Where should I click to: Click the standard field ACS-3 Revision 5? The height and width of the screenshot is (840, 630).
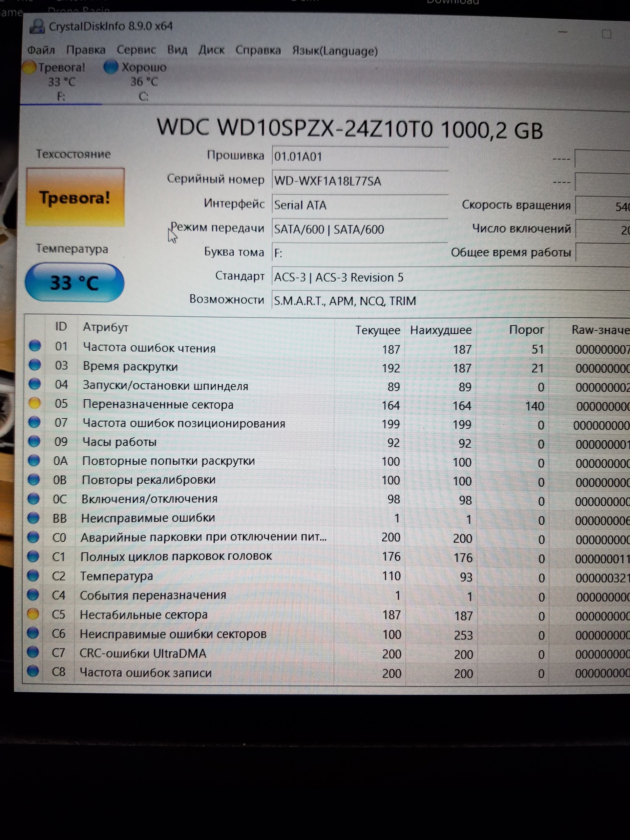[451, 277]
